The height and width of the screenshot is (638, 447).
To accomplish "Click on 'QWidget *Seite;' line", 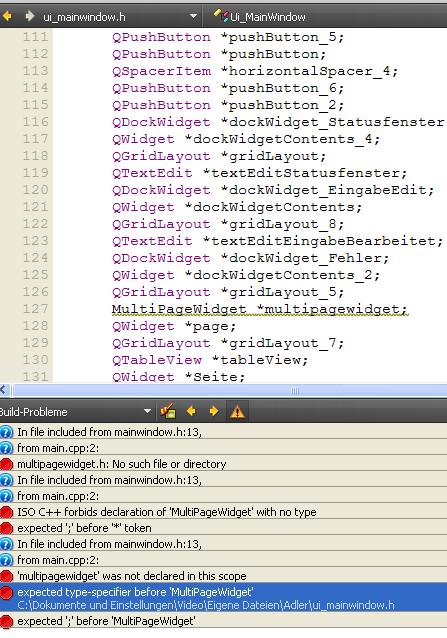I will coord(179,377).
